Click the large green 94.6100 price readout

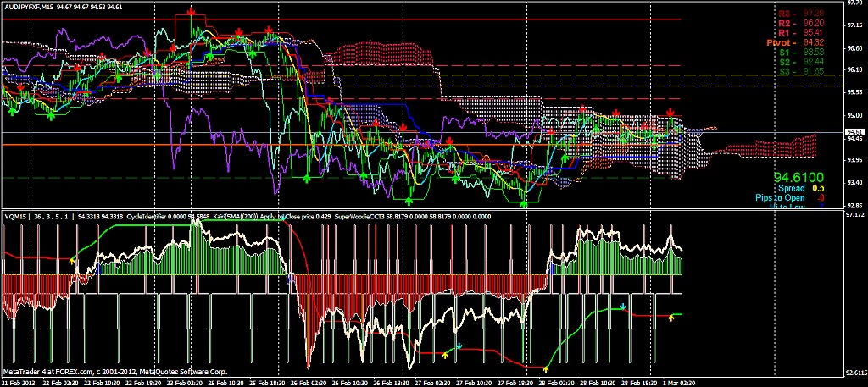tap(798, 178)
